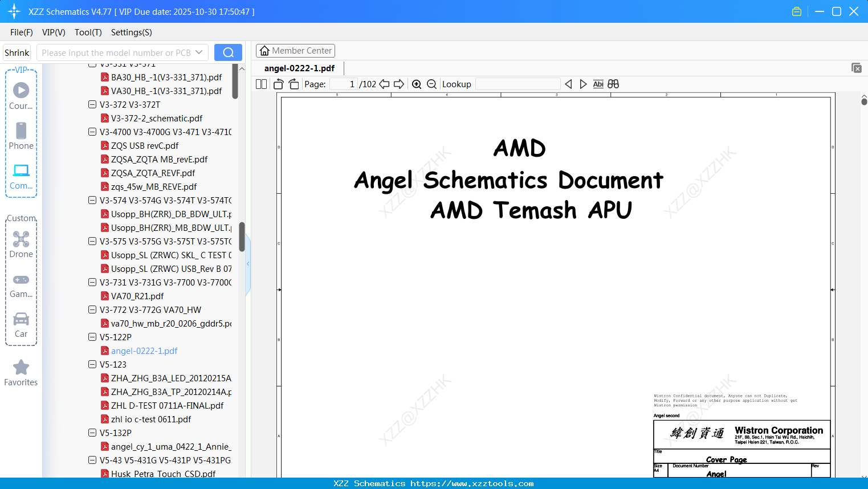
Task: Open va70_hw_mb_r20_0206_gddr5 file
Action: tap(171, 323)
